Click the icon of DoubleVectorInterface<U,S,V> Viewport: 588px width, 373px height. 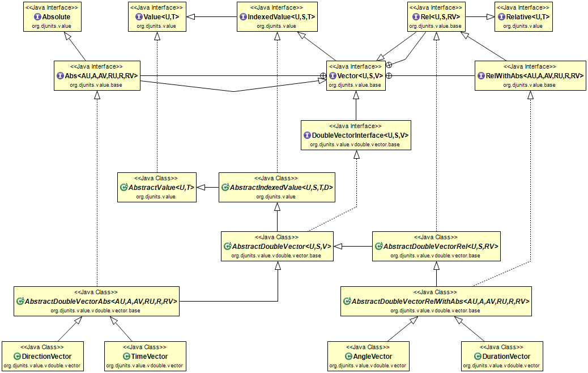[308, 136]
